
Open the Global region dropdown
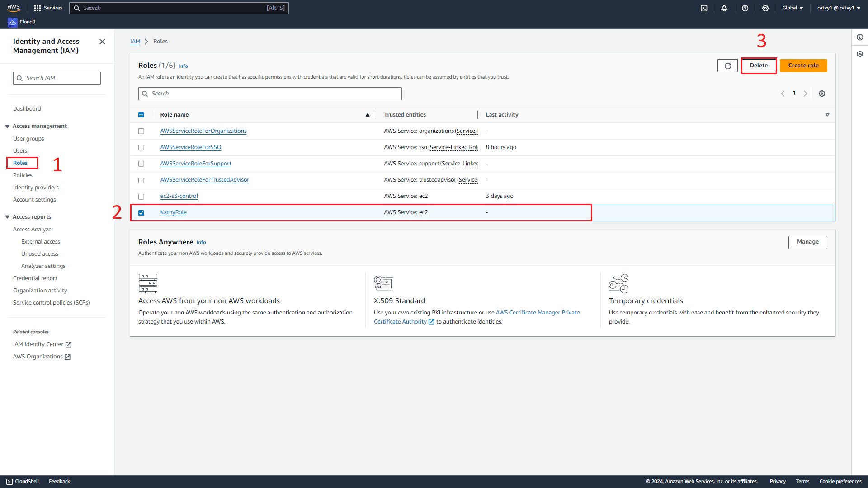click(x=793, y=8)
